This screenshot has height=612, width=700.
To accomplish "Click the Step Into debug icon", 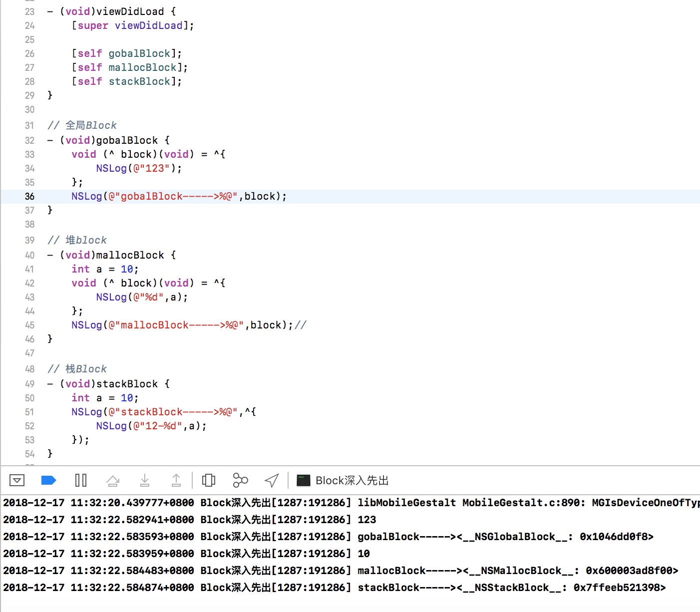I will point(145,480).
